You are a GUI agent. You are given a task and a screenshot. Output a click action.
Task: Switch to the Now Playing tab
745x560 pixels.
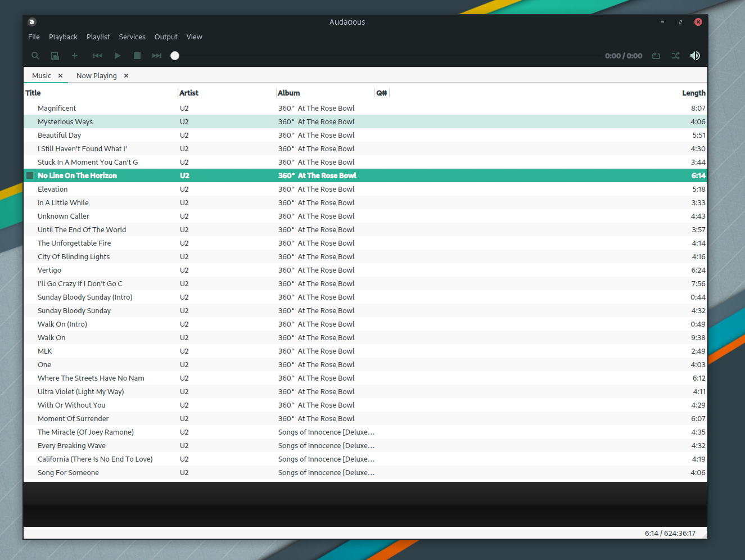(x=96, y=76)
